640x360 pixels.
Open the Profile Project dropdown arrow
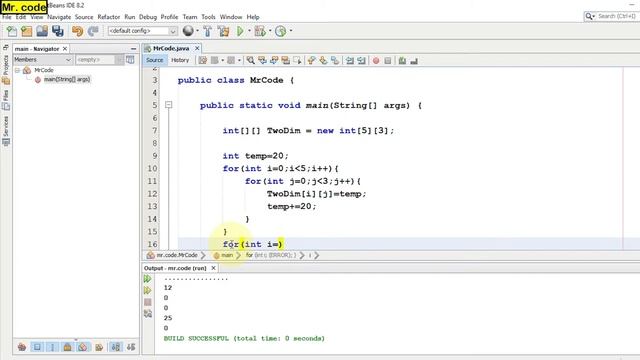click(x=291, y=31)
